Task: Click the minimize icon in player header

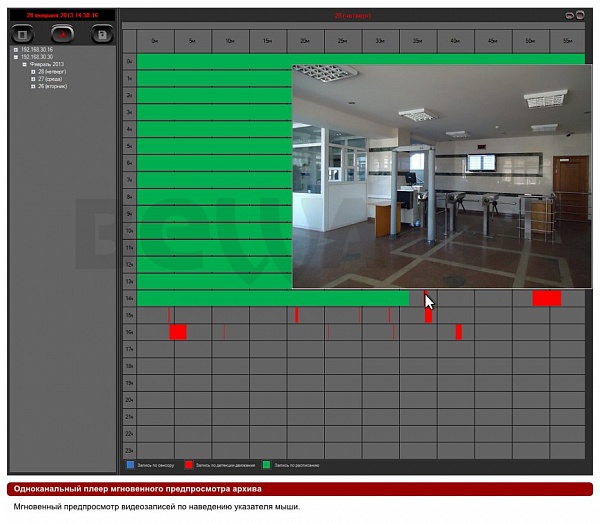Action: pos(570,15)
